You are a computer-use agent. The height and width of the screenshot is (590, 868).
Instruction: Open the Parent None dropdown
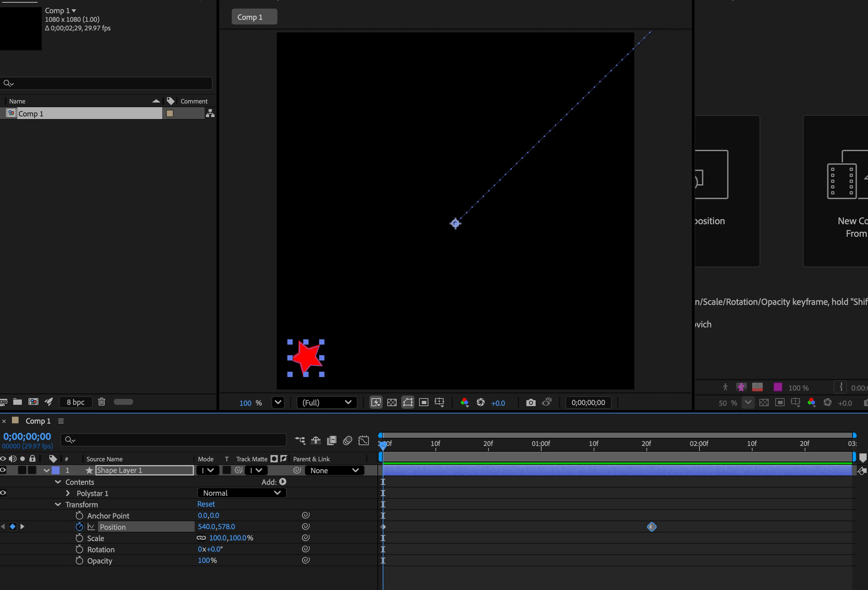pos(334,470)
